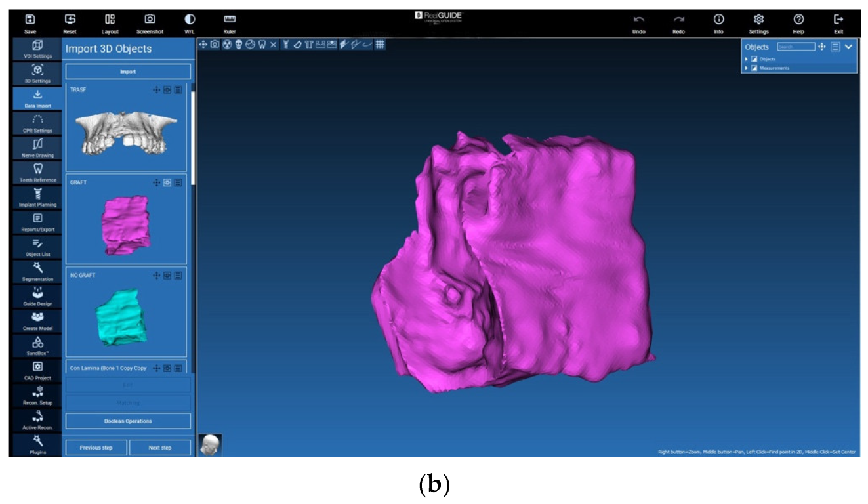Image resolution: width=868 pixels, height=504 pixels.
Task: Click the Guide Design sidebar icon
Action: point(37,295)
